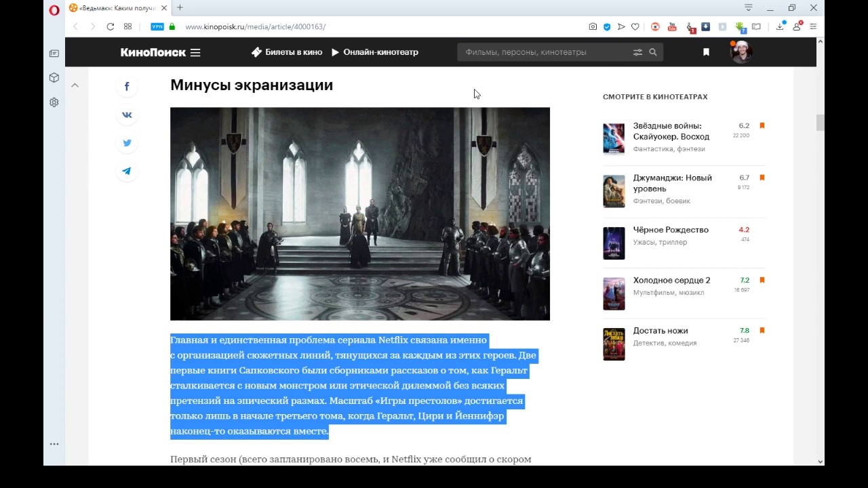Open the green arrow downloader extension
The image size is (868, 488).
(741, 27)
